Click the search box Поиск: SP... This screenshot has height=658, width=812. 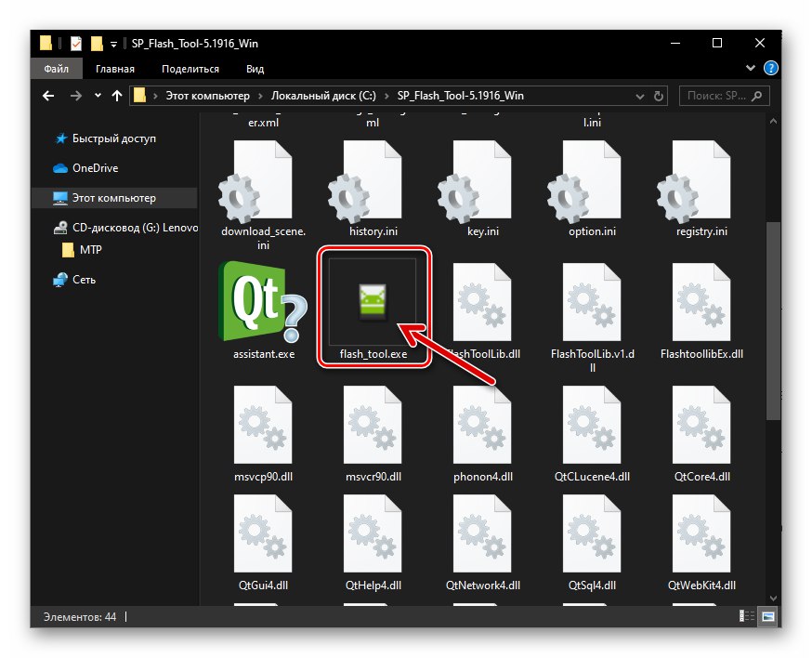click(x=724, y=96)
